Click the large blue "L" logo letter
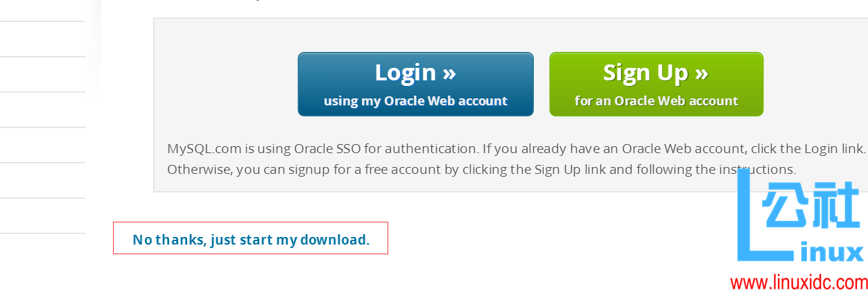This screenshot has width=868, height=300. [747, 222]
